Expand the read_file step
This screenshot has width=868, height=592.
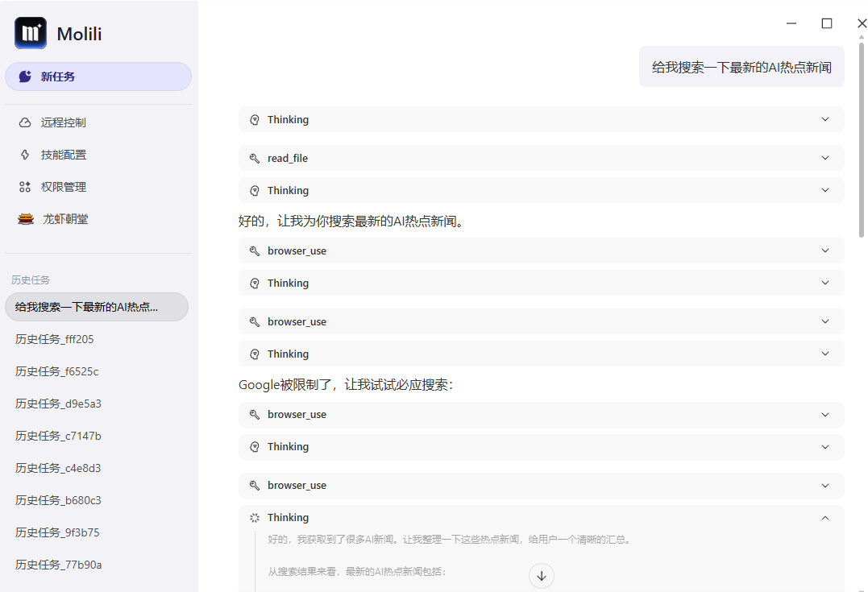coord(824,158)
